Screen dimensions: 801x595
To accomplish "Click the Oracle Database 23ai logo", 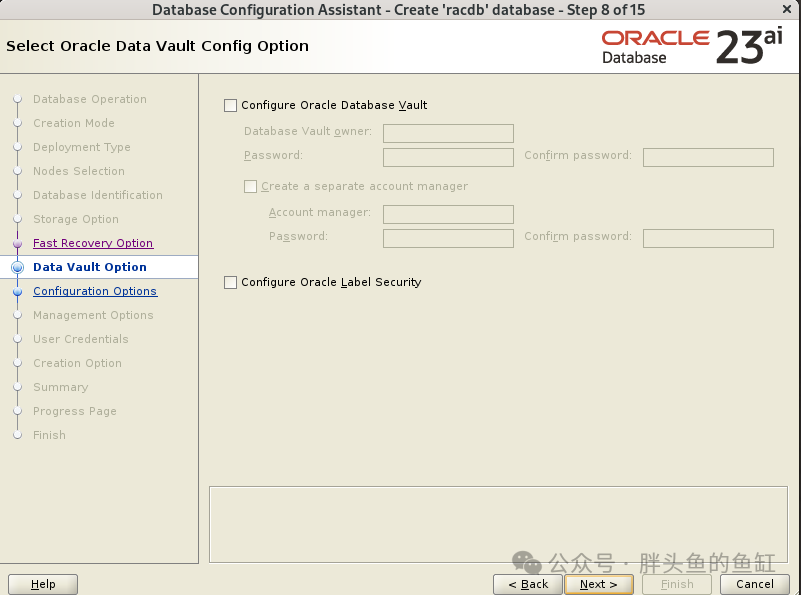I will click(x=692, y=46).
